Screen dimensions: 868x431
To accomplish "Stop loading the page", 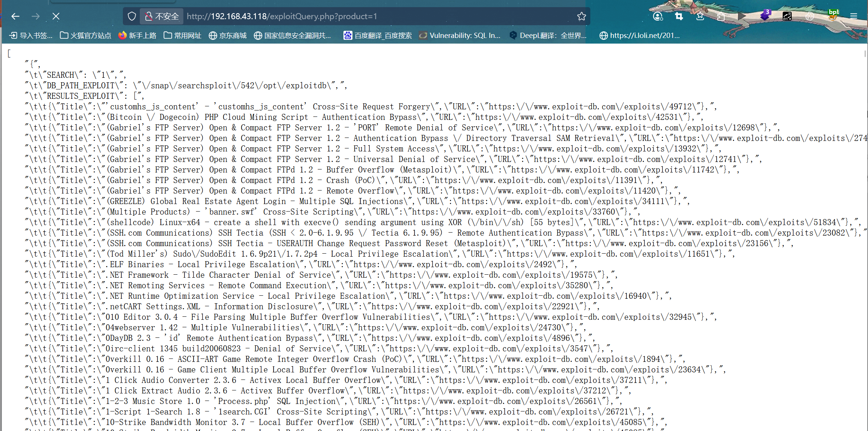I will pos(56,16).
